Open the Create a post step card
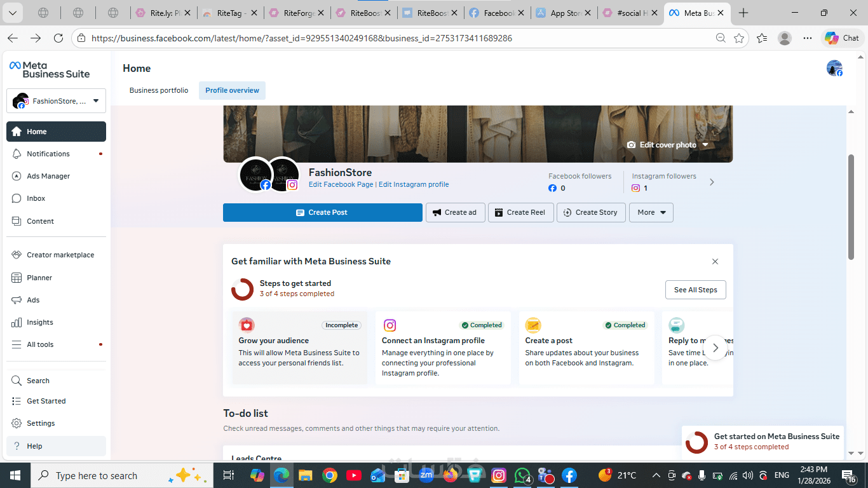The width and height of the screenshot is (868, 488). (587, 348)
